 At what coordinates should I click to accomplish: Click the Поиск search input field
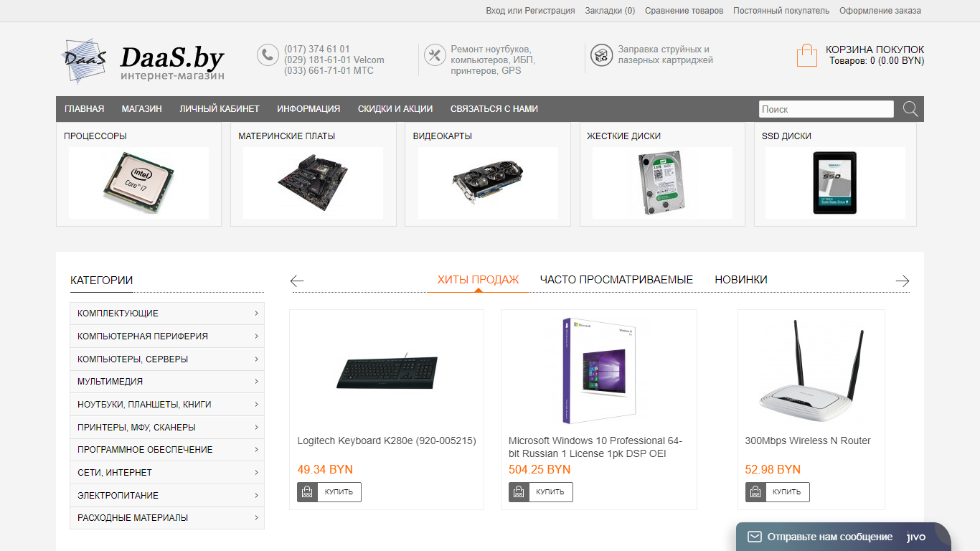pyautogui.click(x=826, y=109)
